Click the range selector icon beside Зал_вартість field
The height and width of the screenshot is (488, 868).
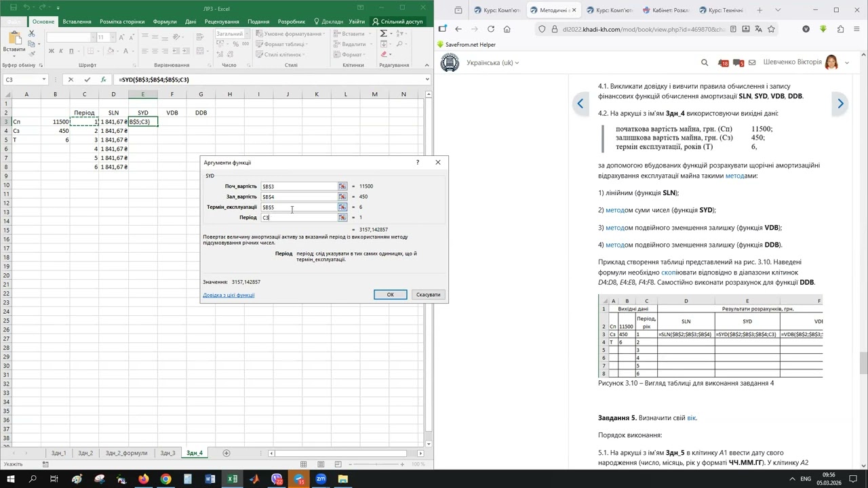[x=342, y=197]
